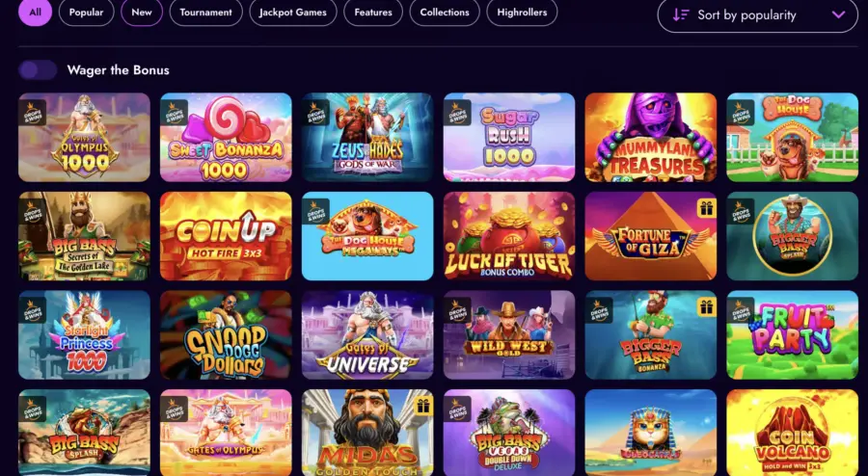Choose the Tournament filter
Viewport: 868px width, 476px height.
click(206, 13)
